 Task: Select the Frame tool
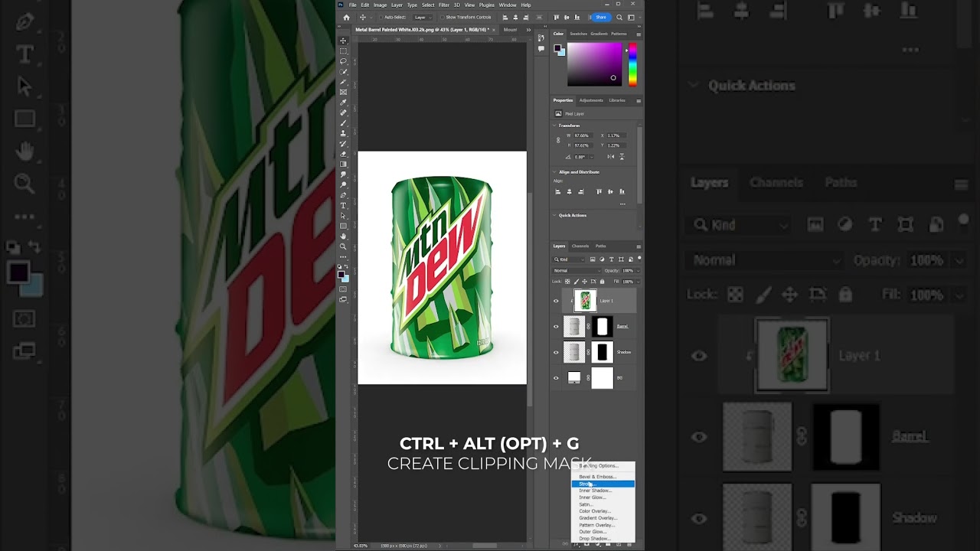pyautogui.click(x=343, y=92)
